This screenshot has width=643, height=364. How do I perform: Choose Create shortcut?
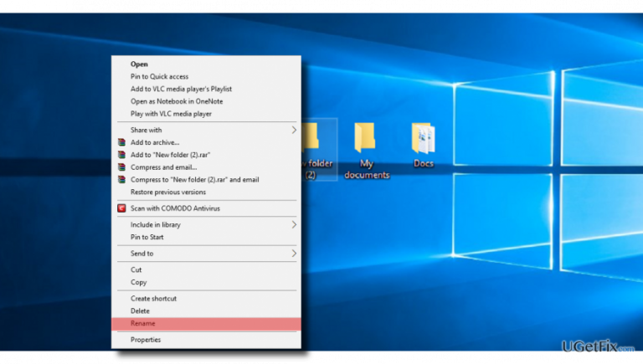206,299
